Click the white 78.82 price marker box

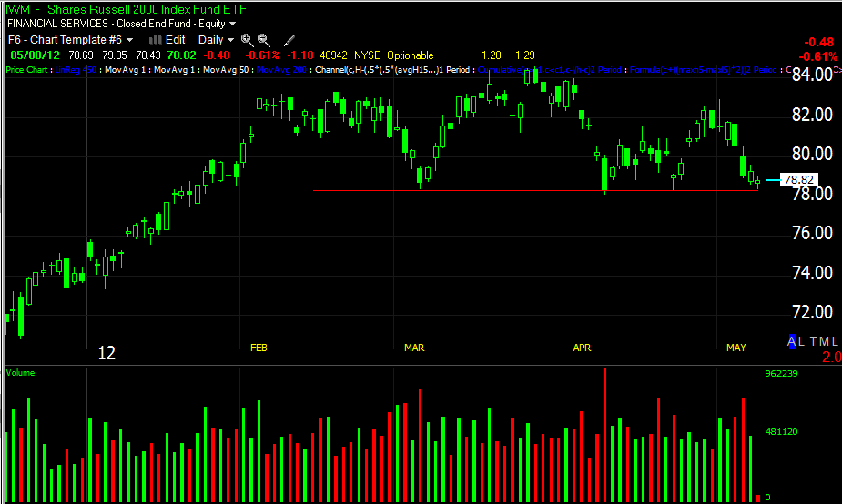[799, 180]
